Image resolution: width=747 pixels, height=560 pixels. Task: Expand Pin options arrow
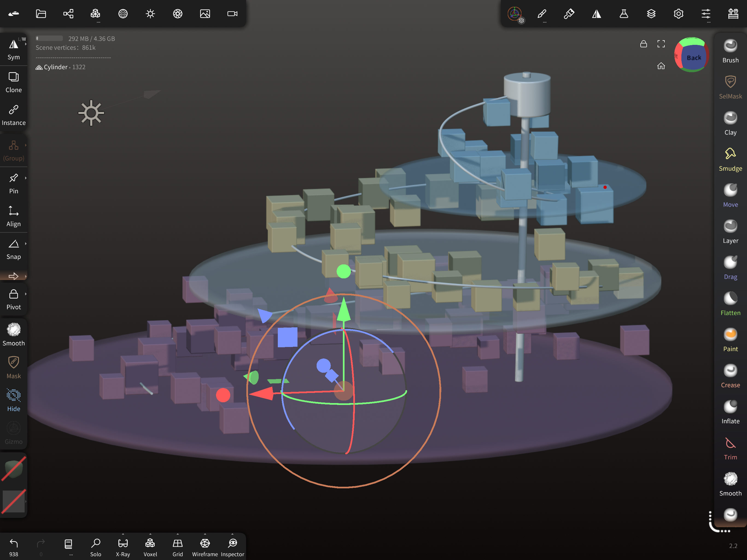[26, 178]
